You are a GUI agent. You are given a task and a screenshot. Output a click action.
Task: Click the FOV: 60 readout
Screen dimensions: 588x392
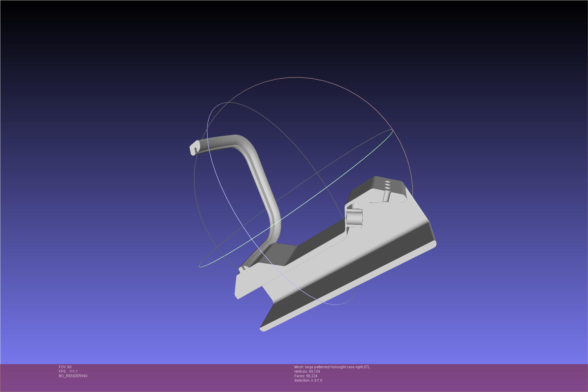click(65, 367)
